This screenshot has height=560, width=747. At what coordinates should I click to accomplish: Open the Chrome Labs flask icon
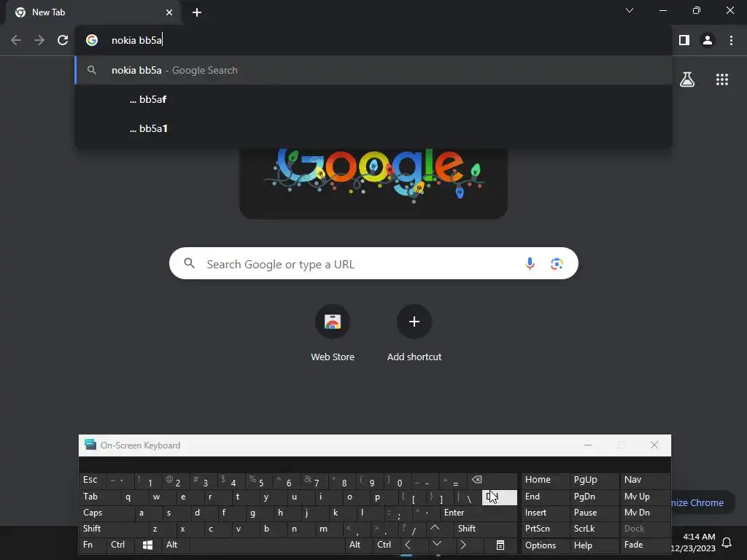(x=687, y=79)
